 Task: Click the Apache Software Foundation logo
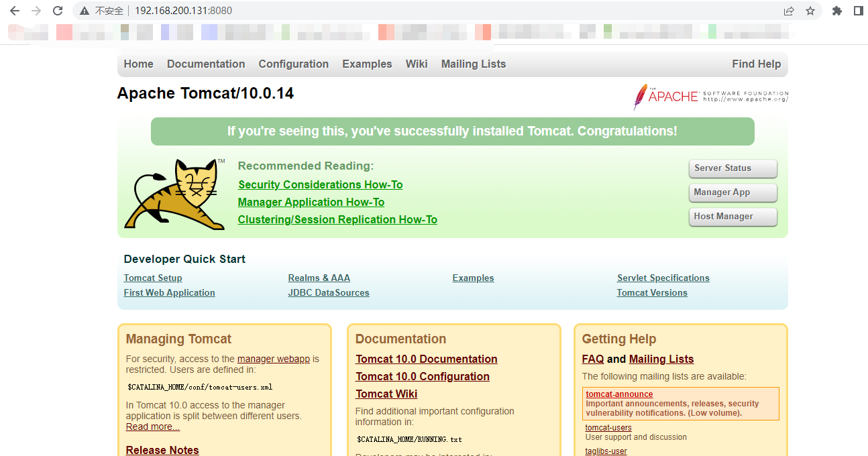[x=711, y=97]
